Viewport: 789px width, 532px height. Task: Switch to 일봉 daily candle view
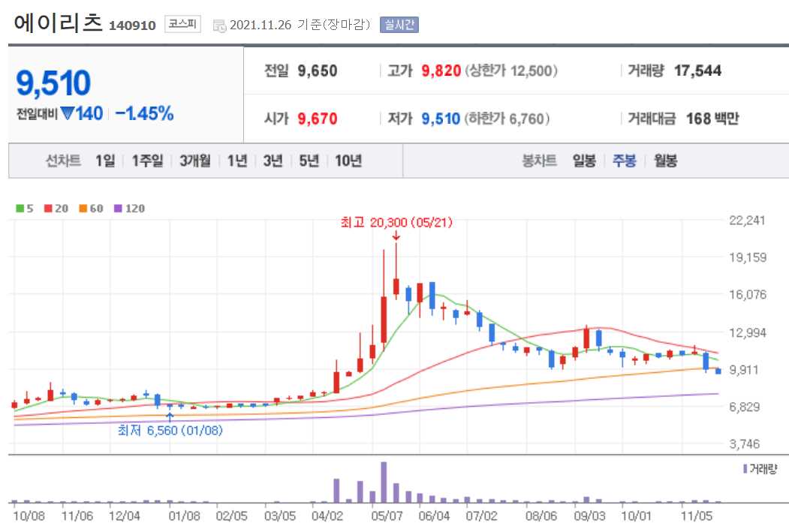point(586,161)
